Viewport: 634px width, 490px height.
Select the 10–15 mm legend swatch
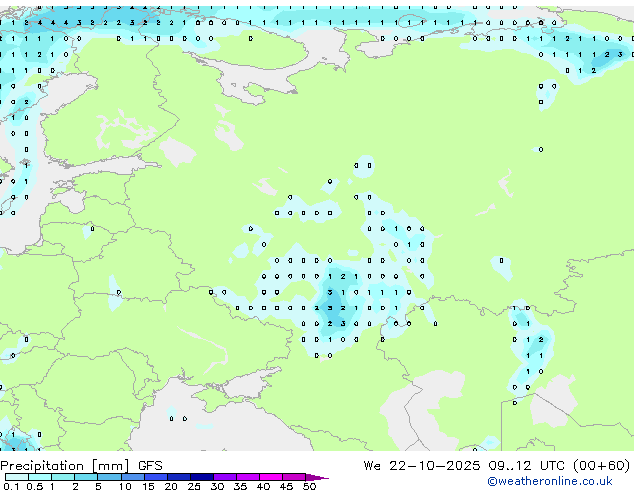click(x=133, y=477)
